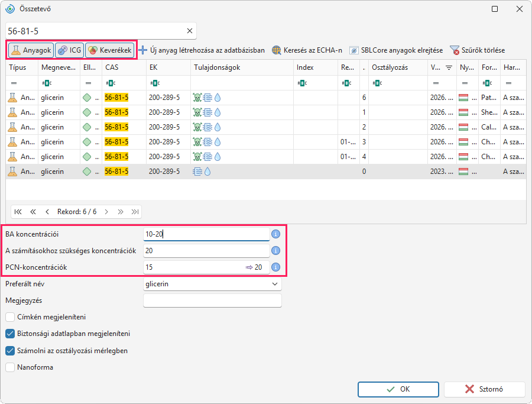Open the filter icon in the V... column header
The width and height of the screenshot is (532, 404).
coord(449,67)
